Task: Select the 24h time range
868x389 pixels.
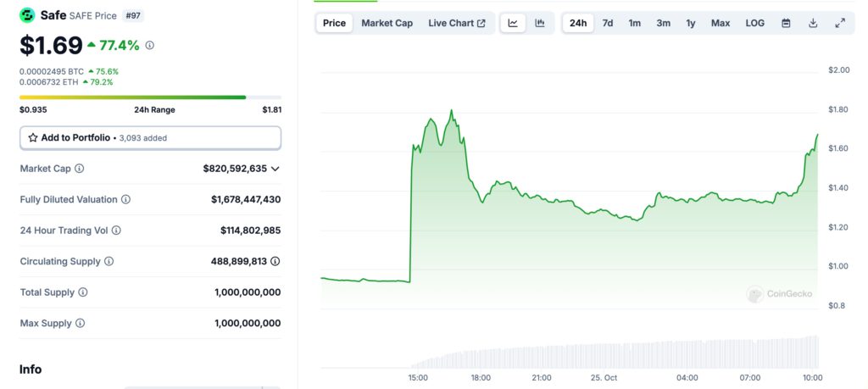Action: pyautogui.click(x=578, y=23)
